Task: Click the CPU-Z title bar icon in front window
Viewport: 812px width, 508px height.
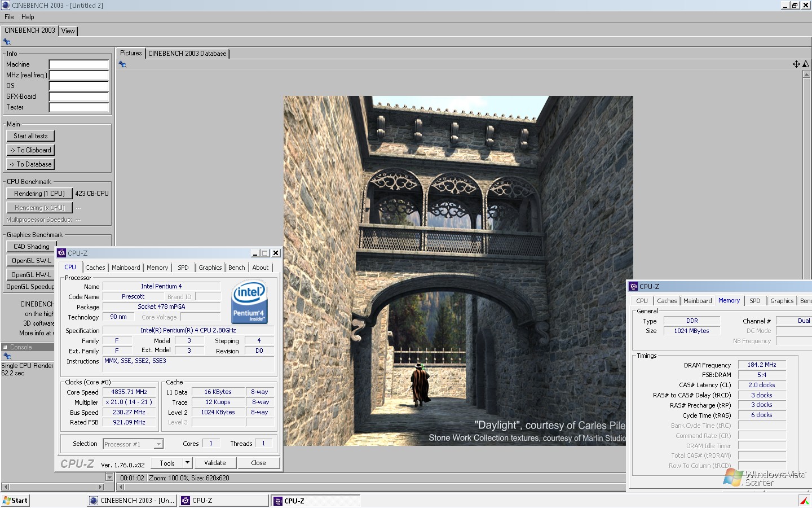Action: tap(62, 253)
